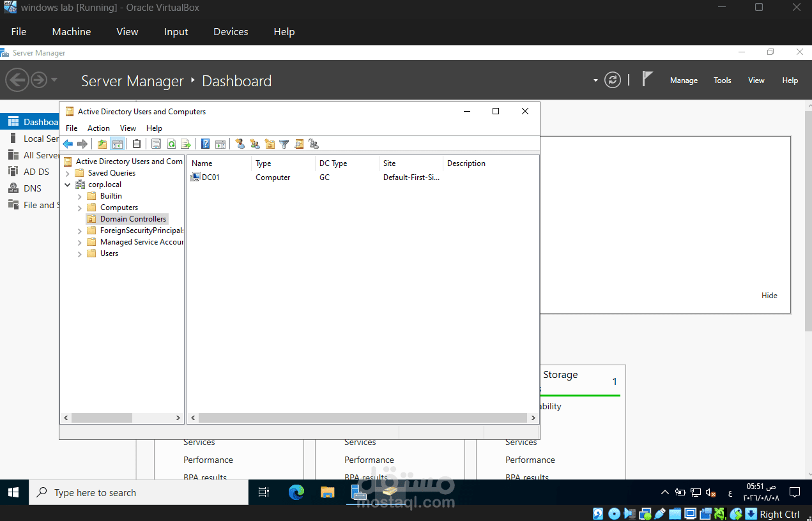Viewport: 812px width, 521px height.
Task: Create new organizational unit toolbar icon
Action: [270, 144]
